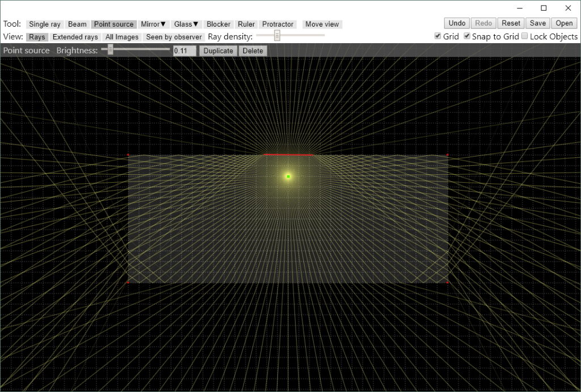Image resolution: width=581 pixels, height=392 pixels.
Task: Click the Brightness value input field
Action: click(184, 50)
